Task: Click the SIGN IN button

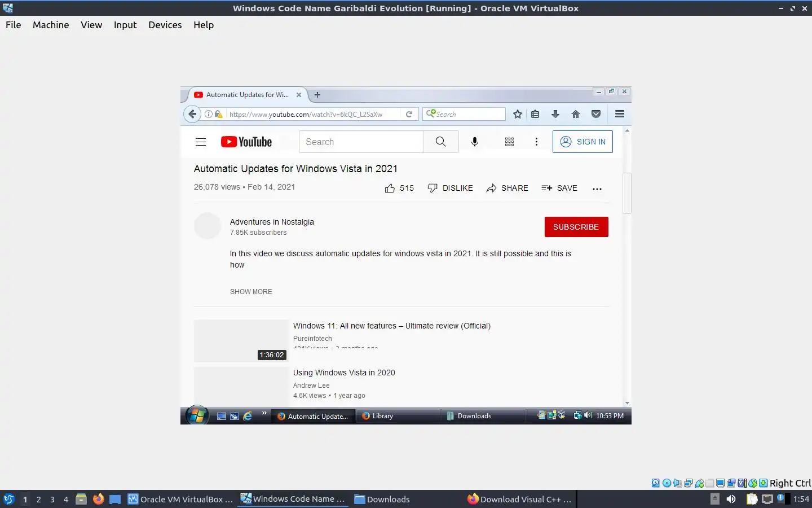Action: pyautogui.click(x=582, y=142)
